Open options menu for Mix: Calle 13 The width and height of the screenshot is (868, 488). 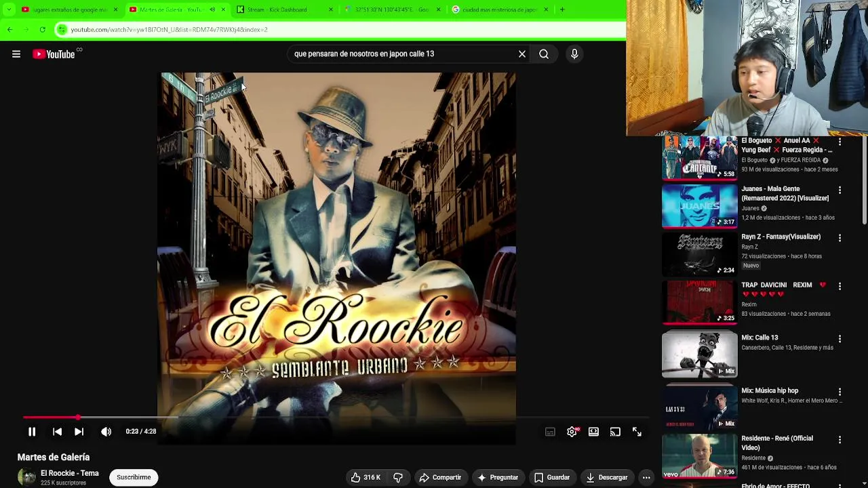pyautogui.click(x=840, y=339)
